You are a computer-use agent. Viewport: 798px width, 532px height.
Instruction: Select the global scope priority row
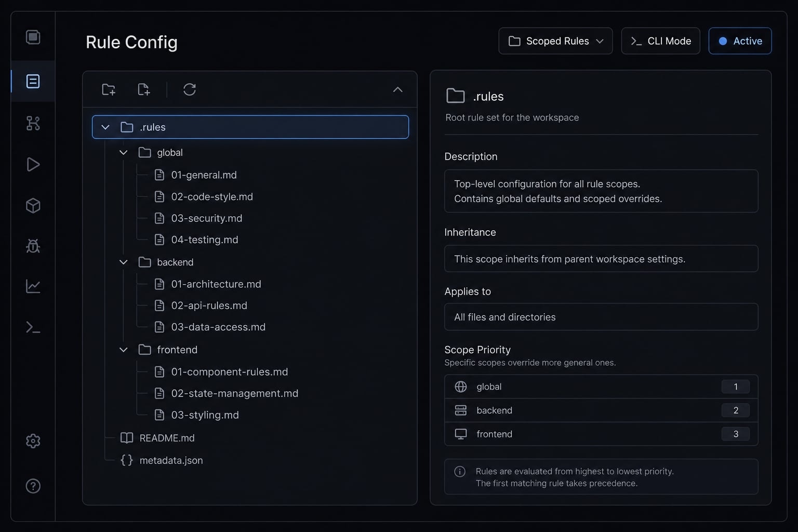coord(601,387)
